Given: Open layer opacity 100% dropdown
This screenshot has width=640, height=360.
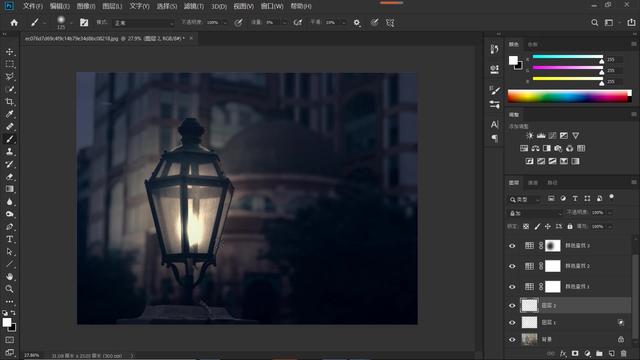Looking at the screenshot, I should pos(610,213).
